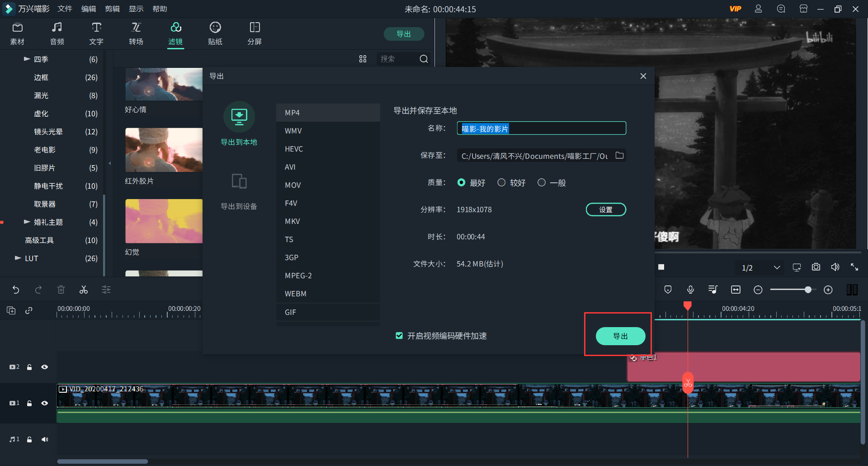
Task: Switch the filter list to grid view icon
Action: tap(363, 59)
